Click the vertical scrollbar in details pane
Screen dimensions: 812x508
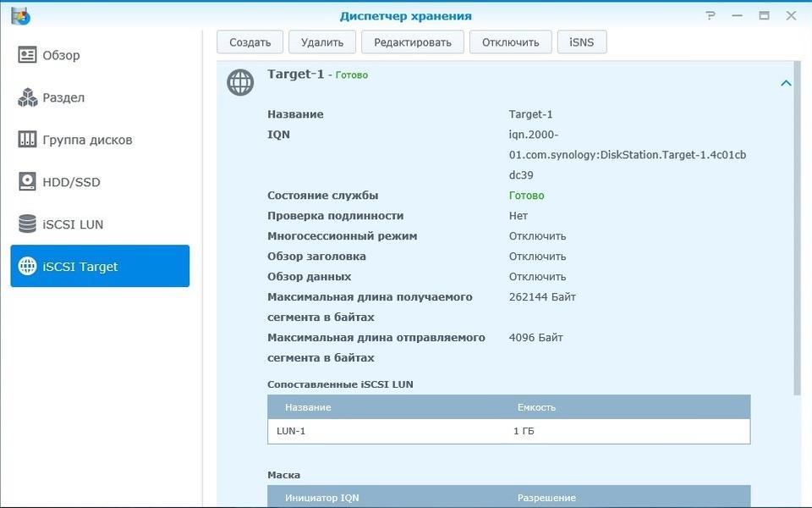796,229
